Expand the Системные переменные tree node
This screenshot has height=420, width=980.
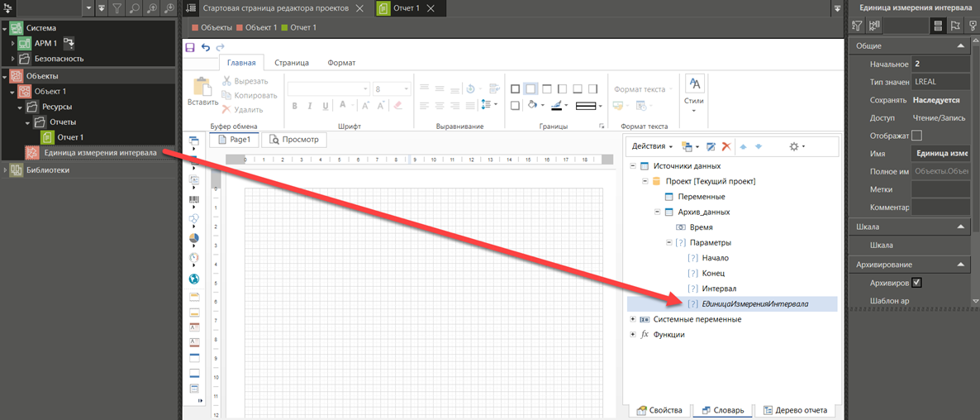633,319
